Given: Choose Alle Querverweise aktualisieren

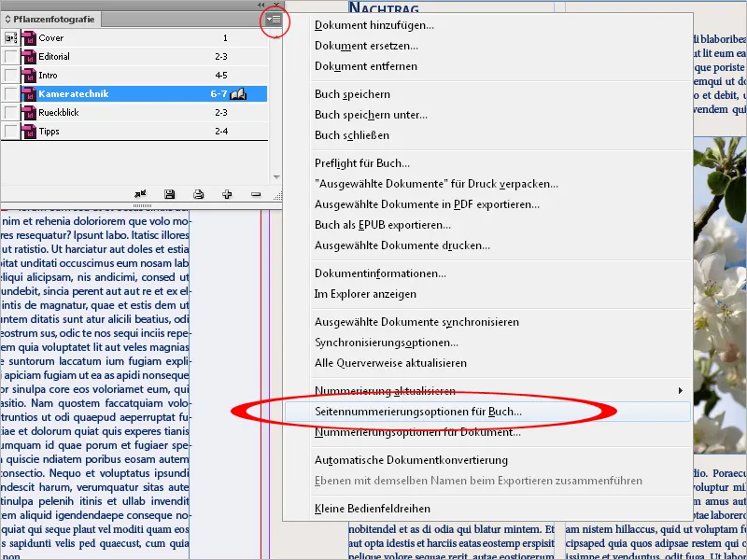Looking at the screenshot, I should pyautogui.click(x=390, y=363).
